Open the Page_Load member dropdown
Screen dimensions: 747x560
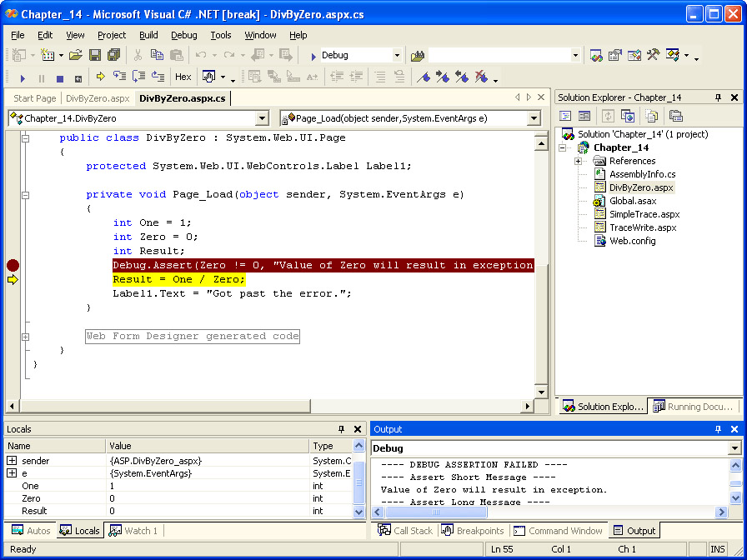534,118
